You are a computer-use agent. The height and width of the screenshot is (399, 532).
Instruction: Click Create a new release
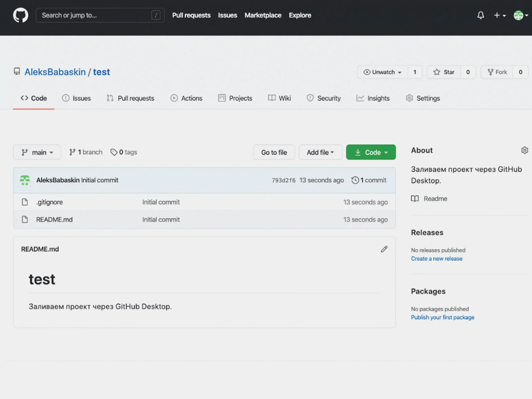(x=436, y=258)
